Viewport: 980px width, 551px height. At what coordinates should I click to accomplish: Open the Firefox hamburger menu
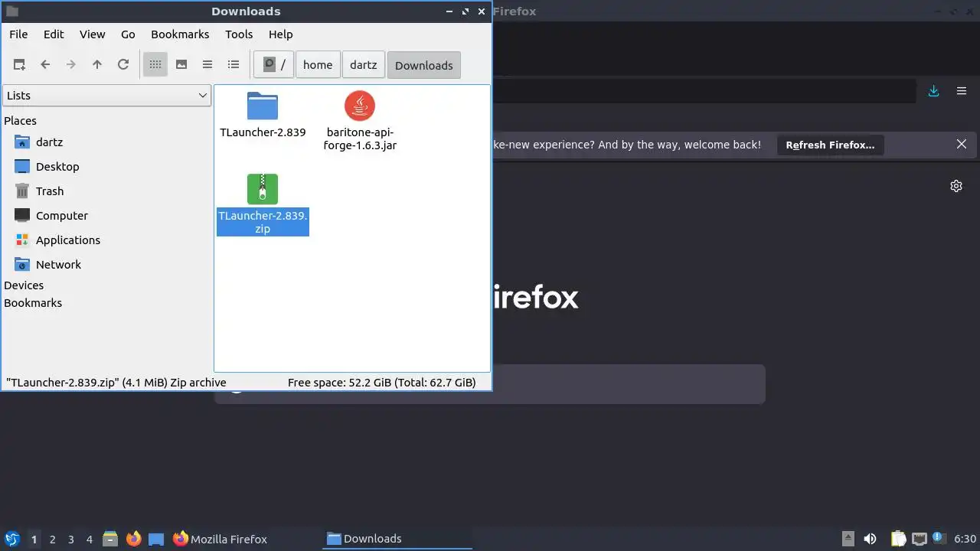point(962,91)
